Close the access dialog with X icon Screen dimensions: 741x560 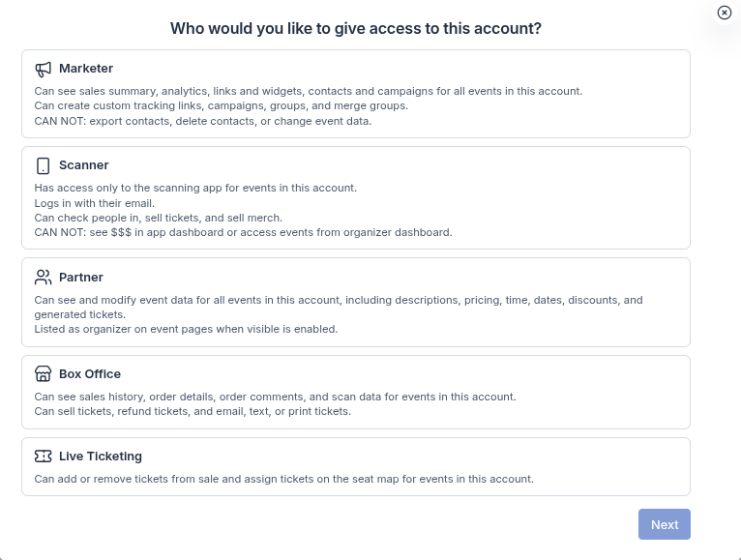[x=724, y=13]
